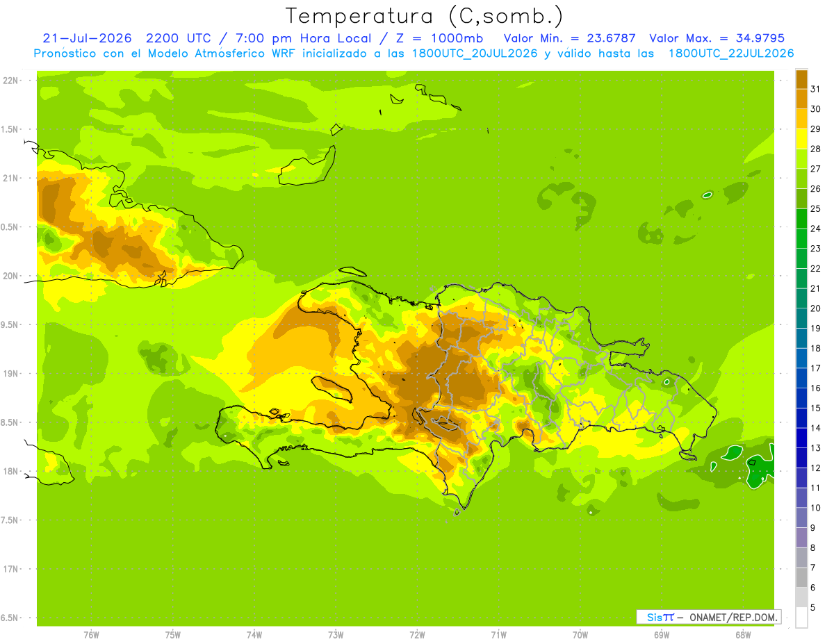Click the colorbar label "12"
The image size is (834, 644).
[815, 468]
